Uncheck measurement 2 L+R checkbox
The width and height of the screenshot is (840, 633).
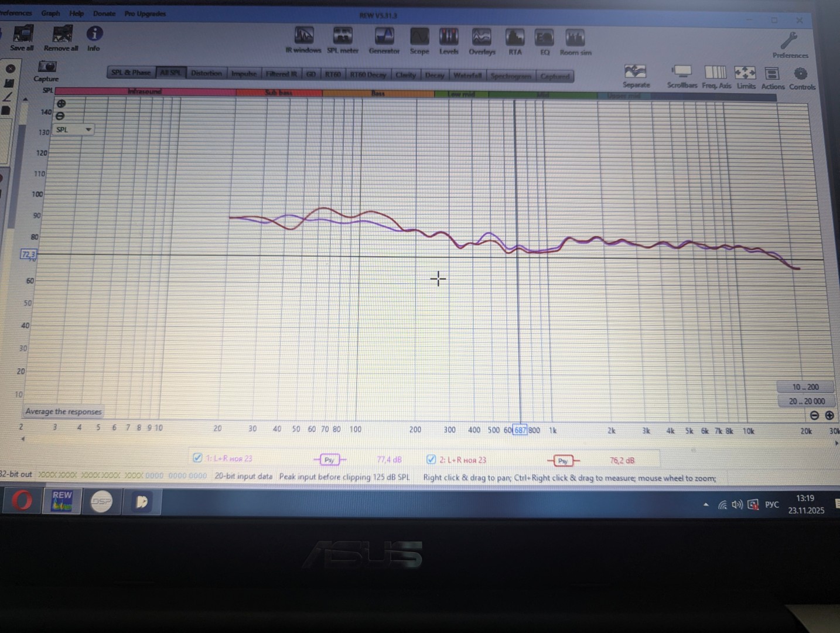(431, 459)
